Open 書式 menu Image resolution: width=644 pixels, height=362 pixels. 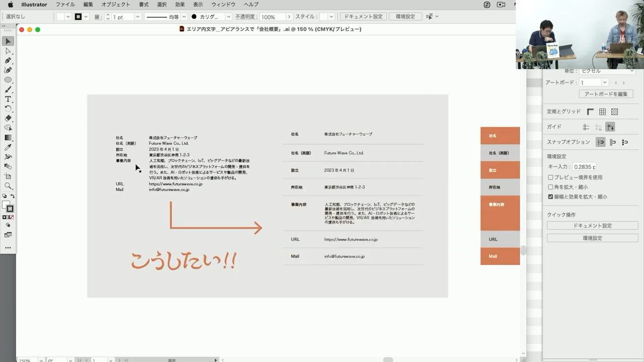click(144, 5)
